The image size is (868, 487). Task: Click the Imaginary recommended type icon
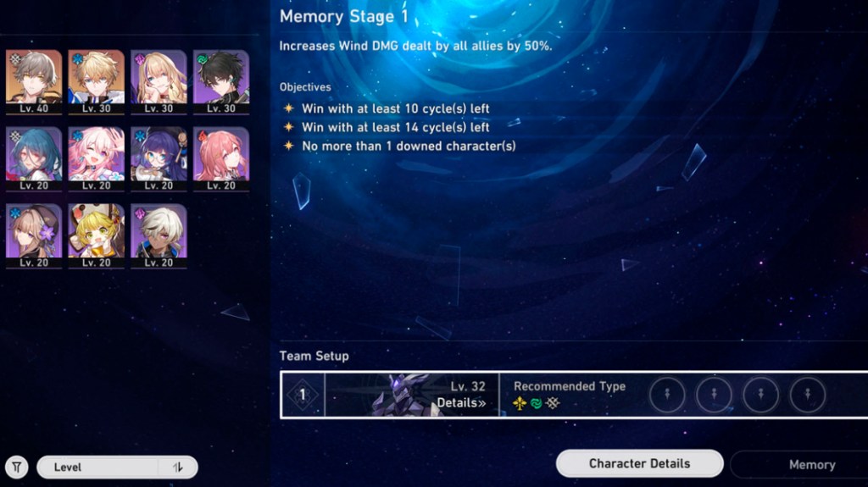coord(520,403)
